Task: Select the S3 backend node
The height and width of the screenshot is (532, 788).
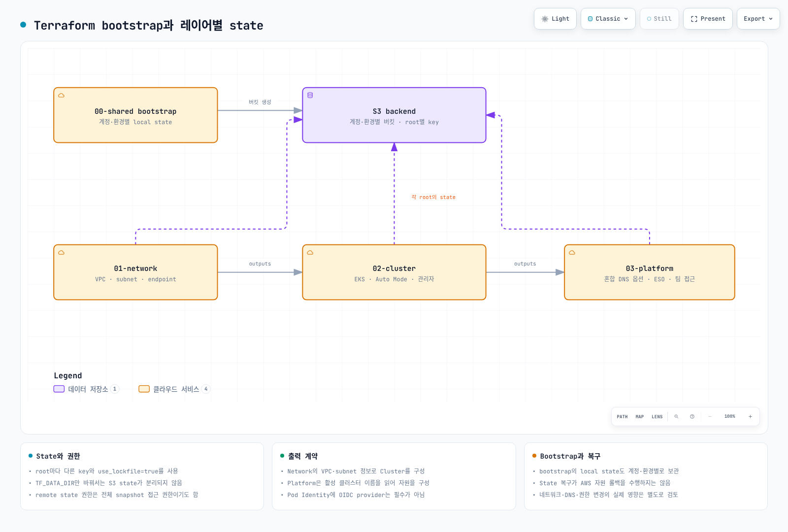Action: (x=394, y=115)
